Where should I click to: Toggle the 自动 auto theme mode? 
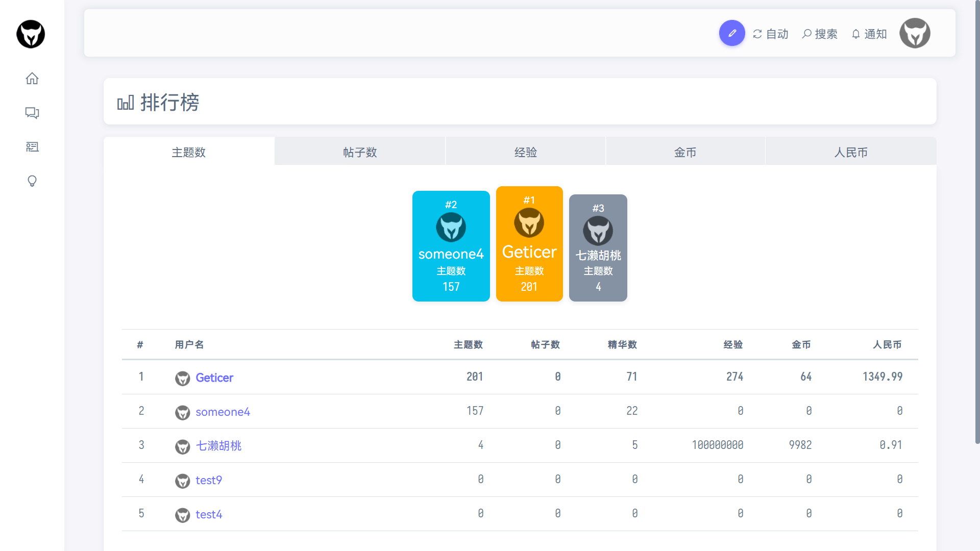[771, 34]
